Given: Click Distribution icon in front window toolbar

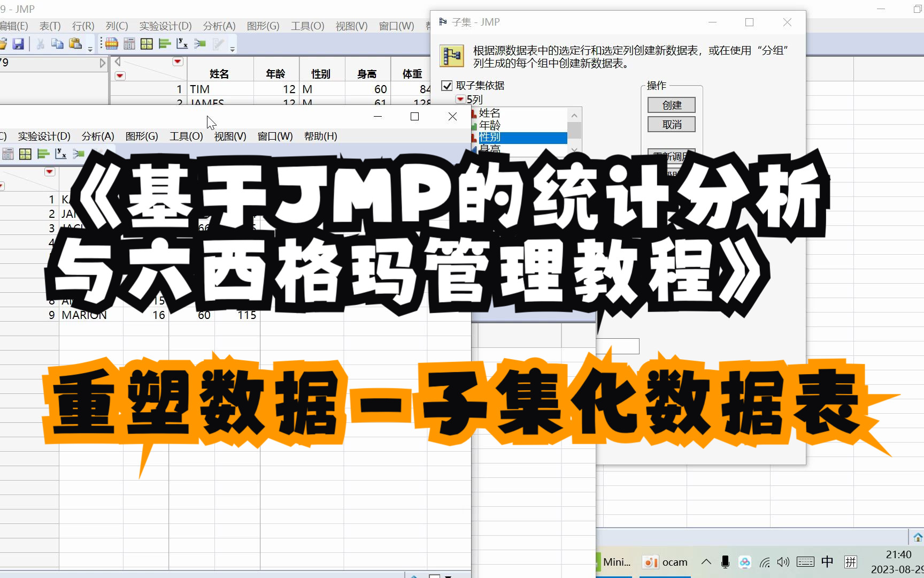Looking at the screenshot, I should (43, 154).
